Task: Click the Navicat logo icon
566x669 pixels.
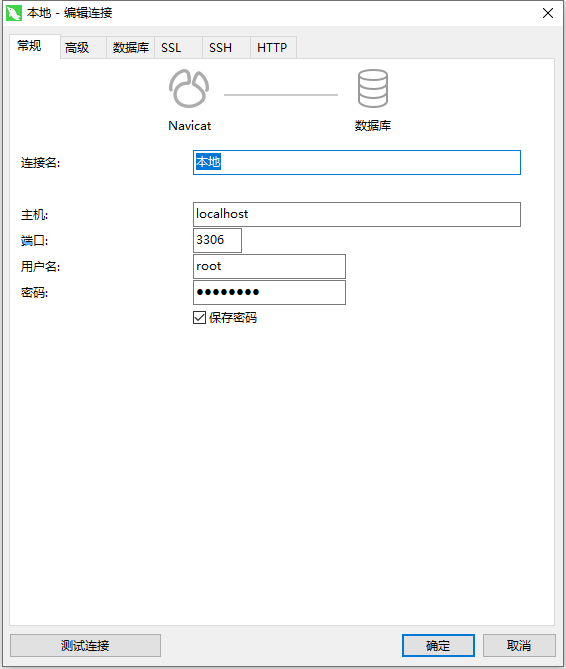Action: 189,88
